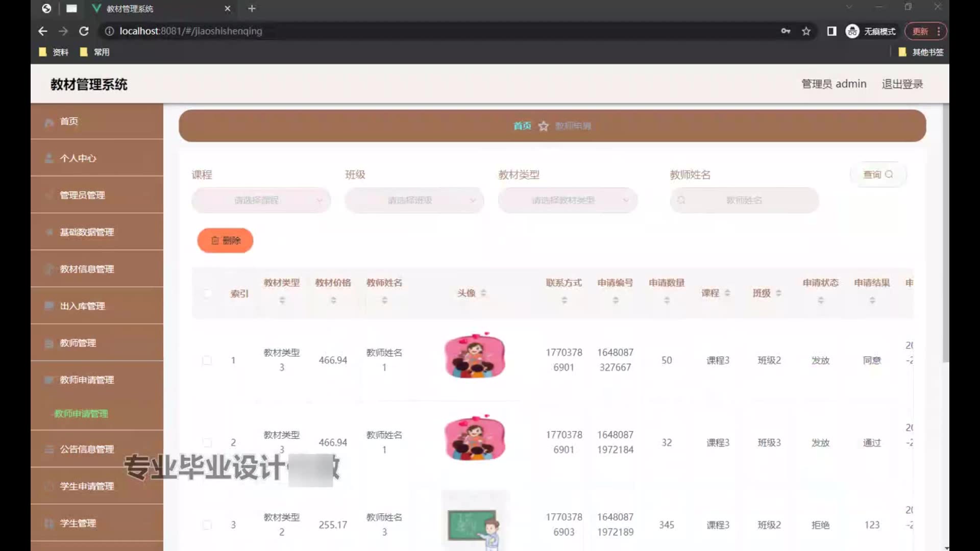This screenshot has height=551, width=980.
Task: Click 首页 link in breadcrumb
Action: point(522,126)
